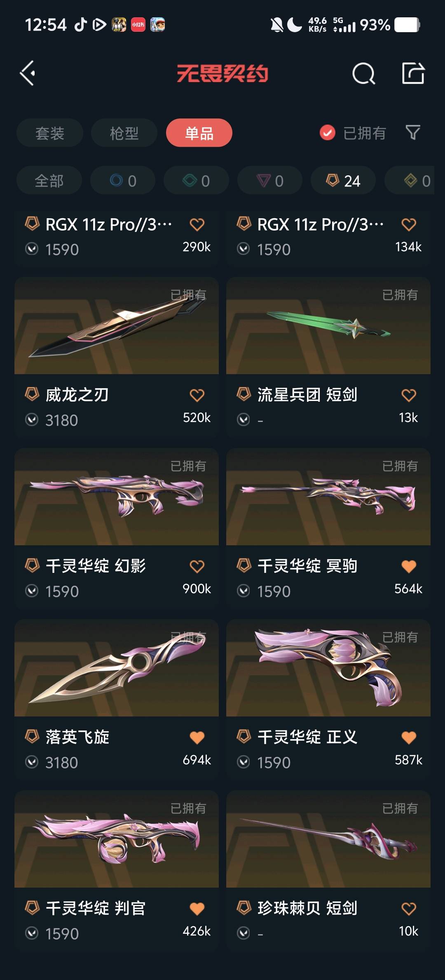Like the 珍珠棘贝 短剑 heart icon
The width and height of the screenshot is (445, 980).
click(x=409, y=909)
